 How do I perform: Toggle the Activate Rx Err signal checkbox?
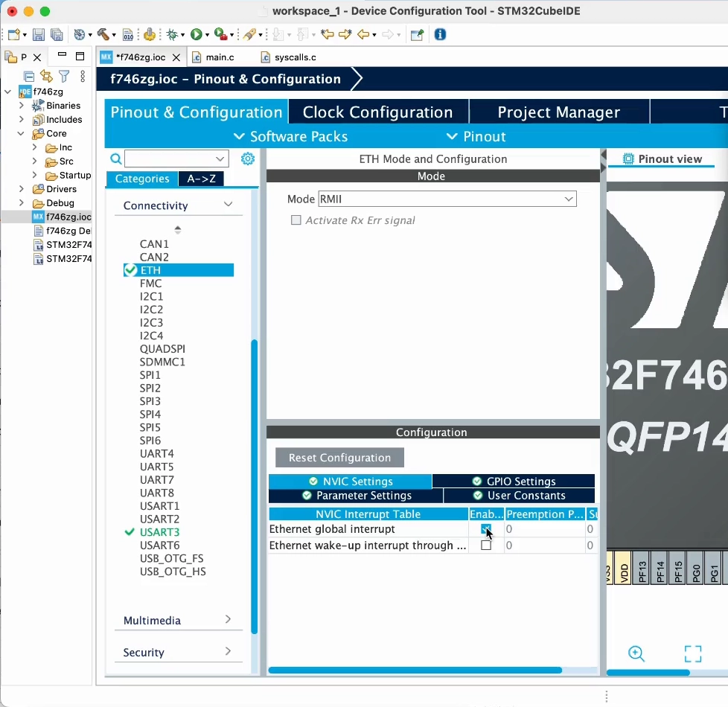(x=296, y=220)
